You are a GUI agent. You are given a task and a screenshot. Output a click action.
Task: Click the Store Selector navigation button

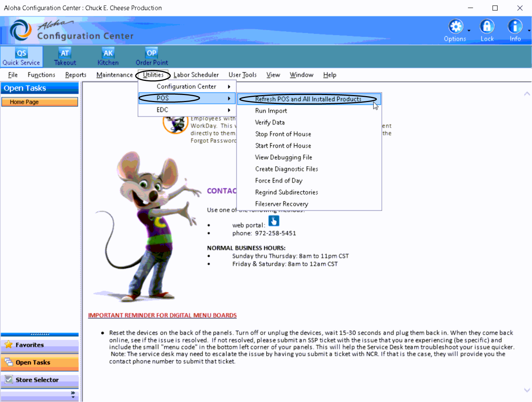point(40,380)
